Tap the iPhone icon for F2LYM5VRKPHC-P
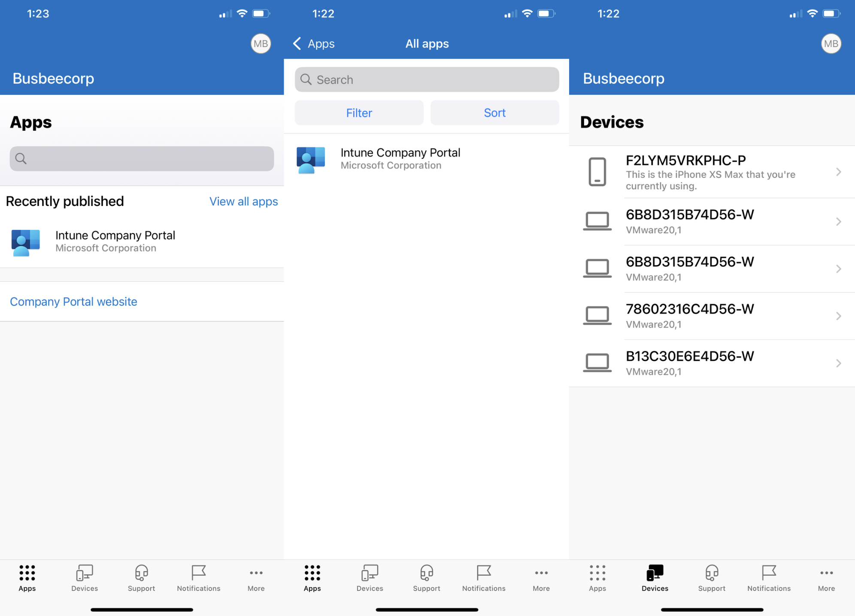This screenshot has width=855, height=616. click(x=597, y=172)
